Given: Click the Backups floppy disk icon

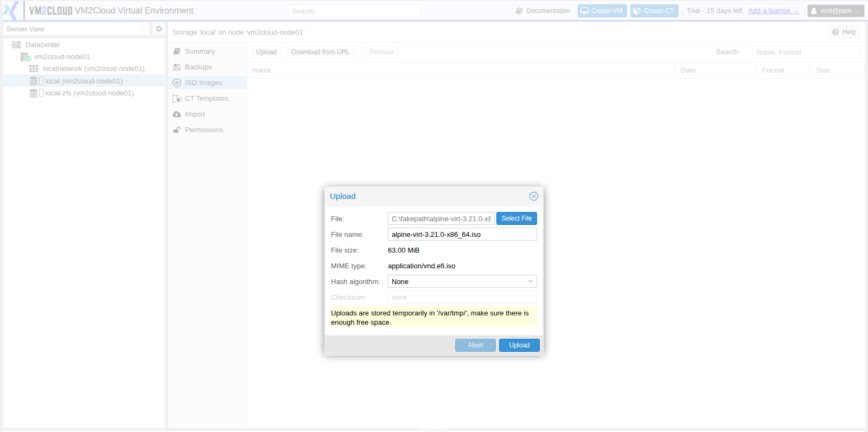Looking at the screenshot, I should pyautogui.click(x=177, y=67).
